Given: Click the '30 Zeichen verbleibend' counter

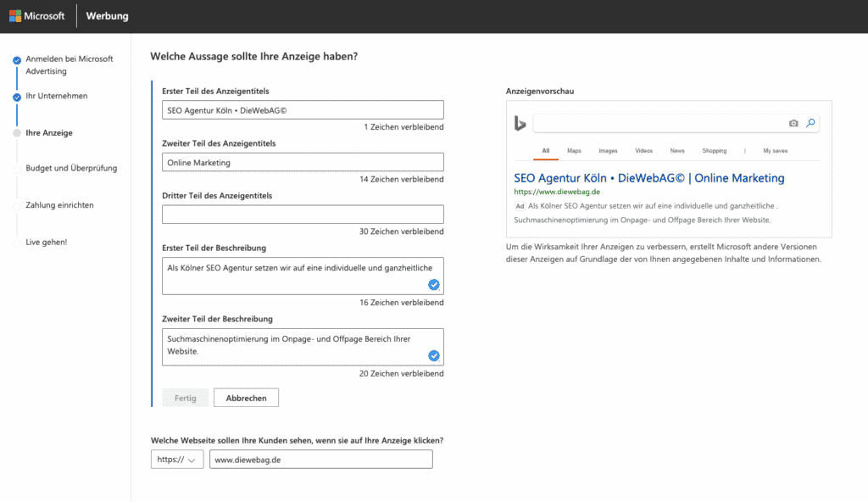Looking at the screenshot, I should coord(401,231).
